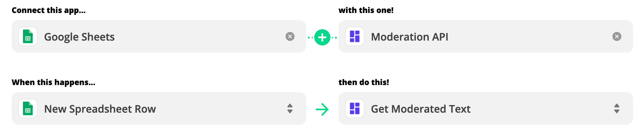Viewport: 644px width, 137px height.
Task: Expand trigger list using New Spreadsheet Row arrows
Action: pyautogui.click(x=290, y=108)
